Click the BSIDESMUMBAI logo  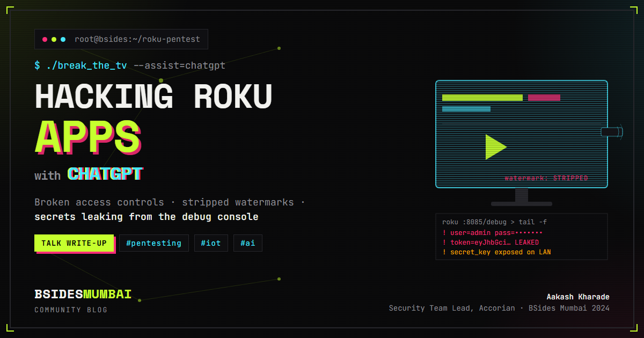pos(83,294)
